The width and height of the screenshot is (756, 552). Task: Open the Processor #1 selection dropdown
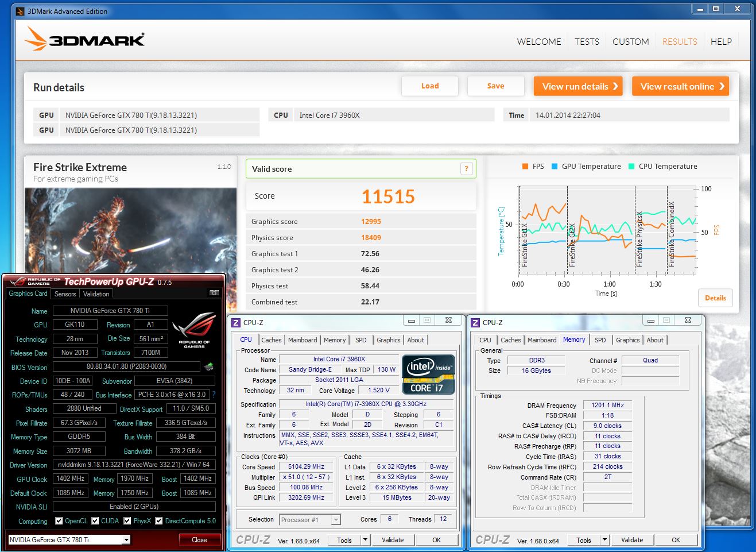pyautogui.click(x=336, y=520)
